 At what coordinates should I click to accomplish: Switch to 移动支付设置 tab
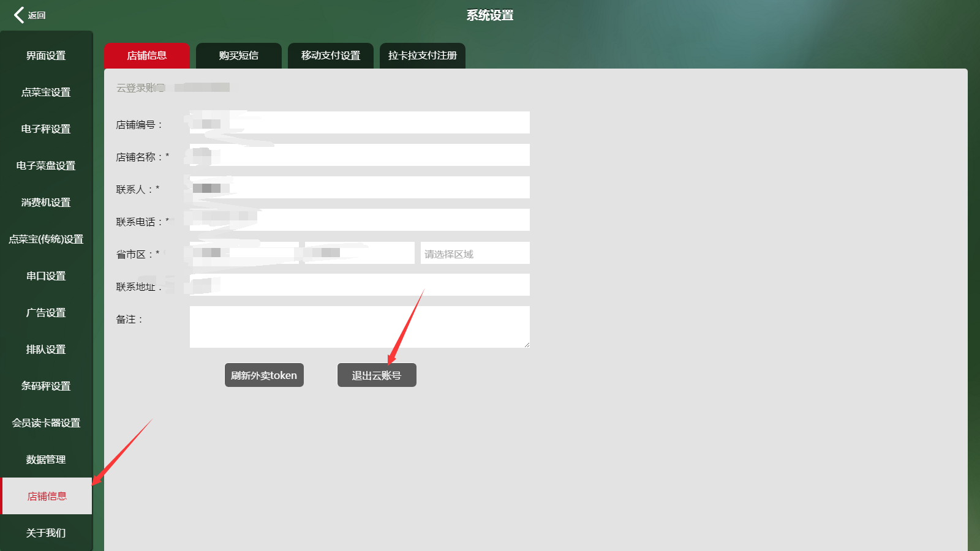click(331, 56)
